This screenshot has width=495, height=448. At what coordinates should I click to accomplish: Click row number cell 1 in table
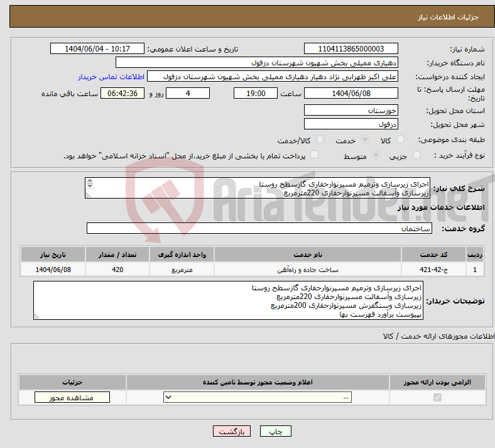click(x=475, y=270)
